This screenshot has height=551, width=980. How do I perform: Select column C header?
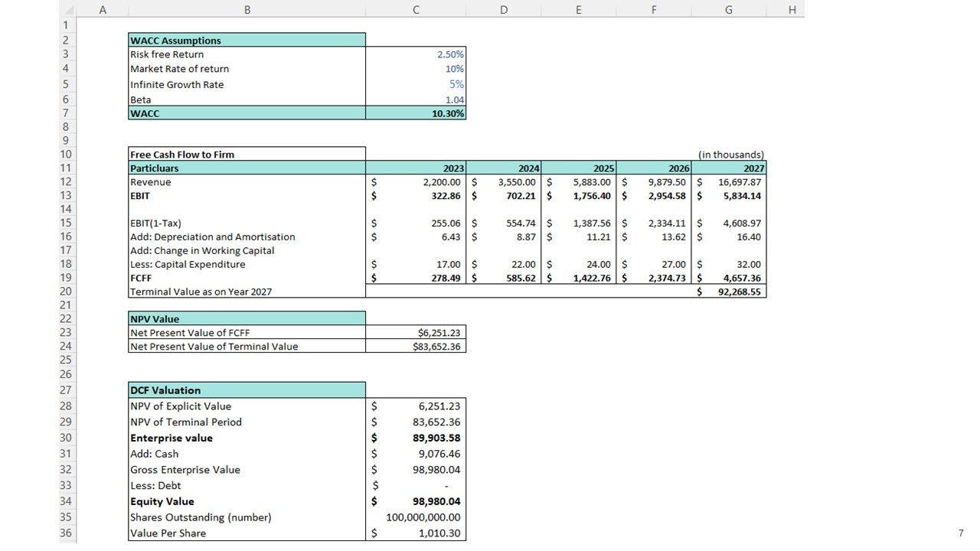[416, 10]
